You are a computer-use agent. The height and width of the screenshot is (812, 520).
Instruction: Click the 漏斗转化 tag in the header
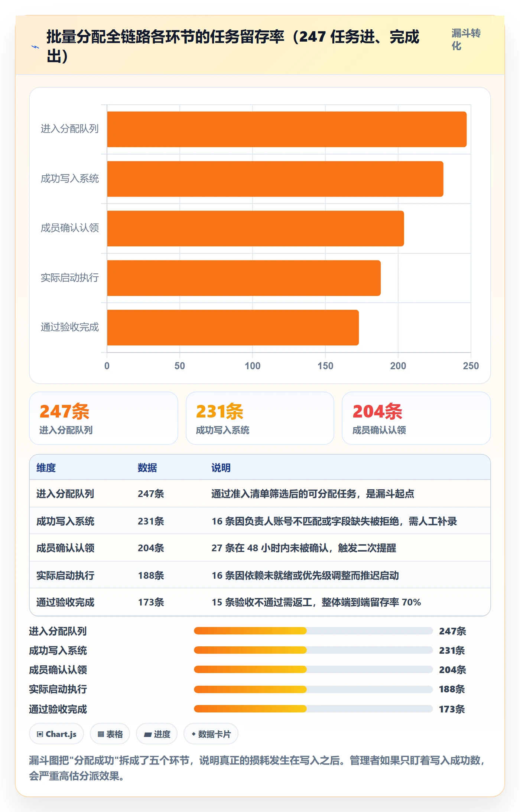[x=466, y=39]
